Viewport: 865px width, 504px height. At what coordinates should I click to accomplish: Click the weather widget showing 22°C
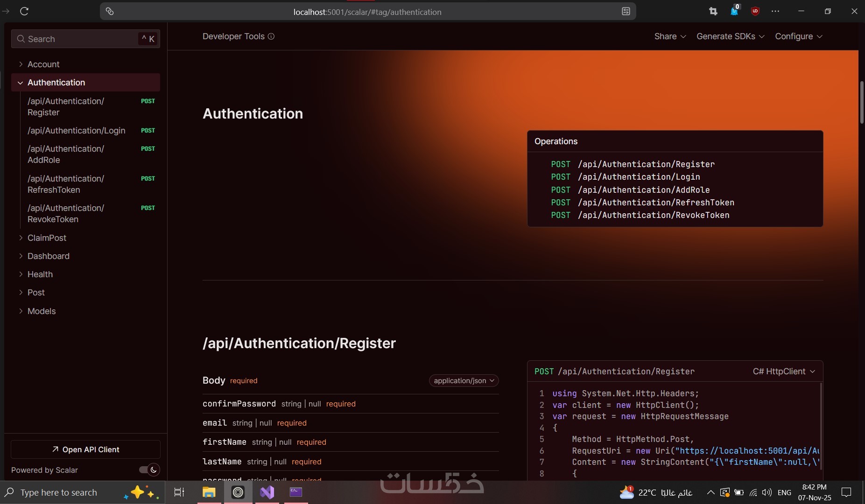click(655, 492)
